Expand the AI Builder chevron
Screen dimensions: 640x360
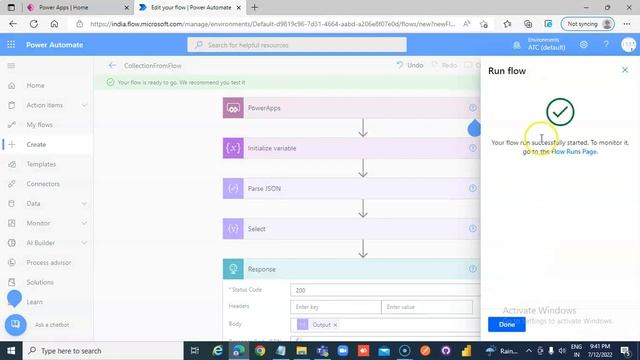[84, 243]
